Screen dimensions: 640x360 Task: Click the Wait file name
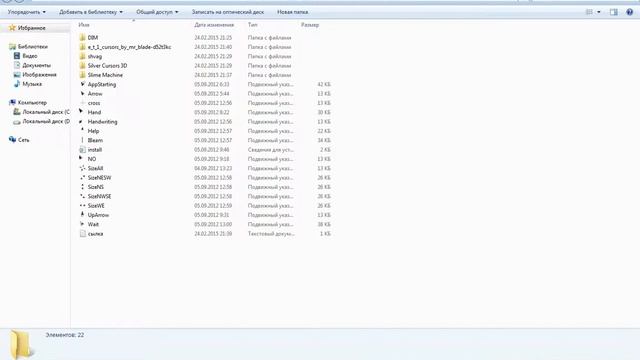point(93,224)
